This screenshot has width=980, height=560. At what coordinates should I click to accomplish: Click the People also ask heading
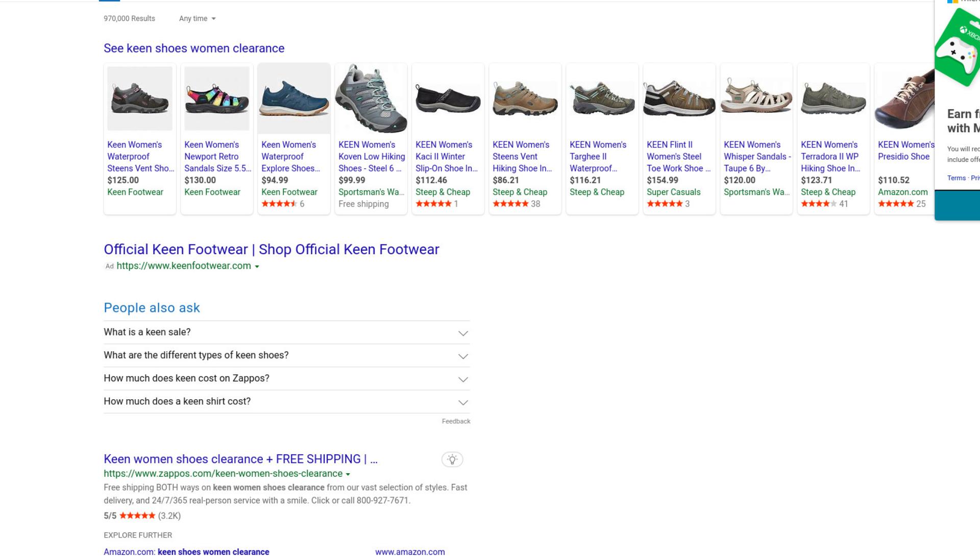point(152,308)
